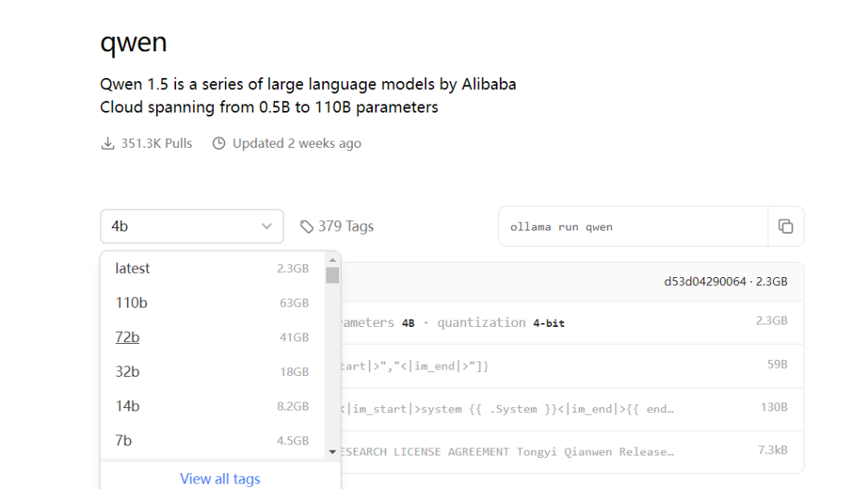This screenshot has width=868, height=490.
Task: Pick the 32b model option
Action: click(212, 372)
